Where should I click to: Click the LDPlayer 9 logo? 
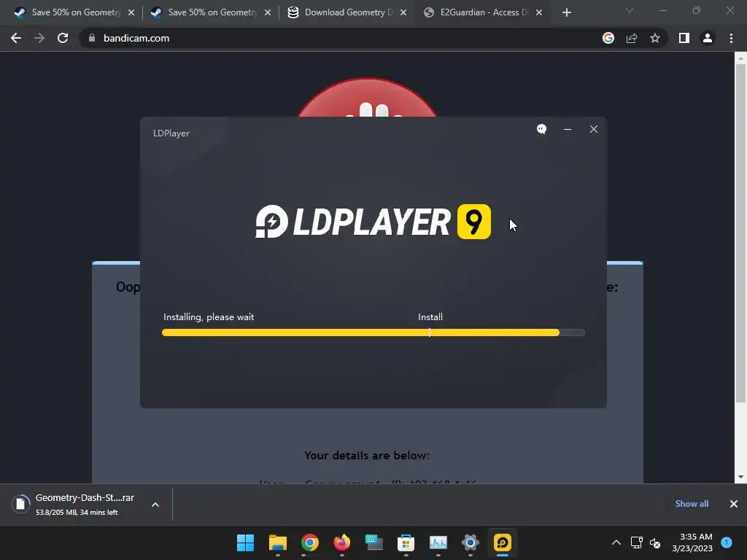[373, 222]
